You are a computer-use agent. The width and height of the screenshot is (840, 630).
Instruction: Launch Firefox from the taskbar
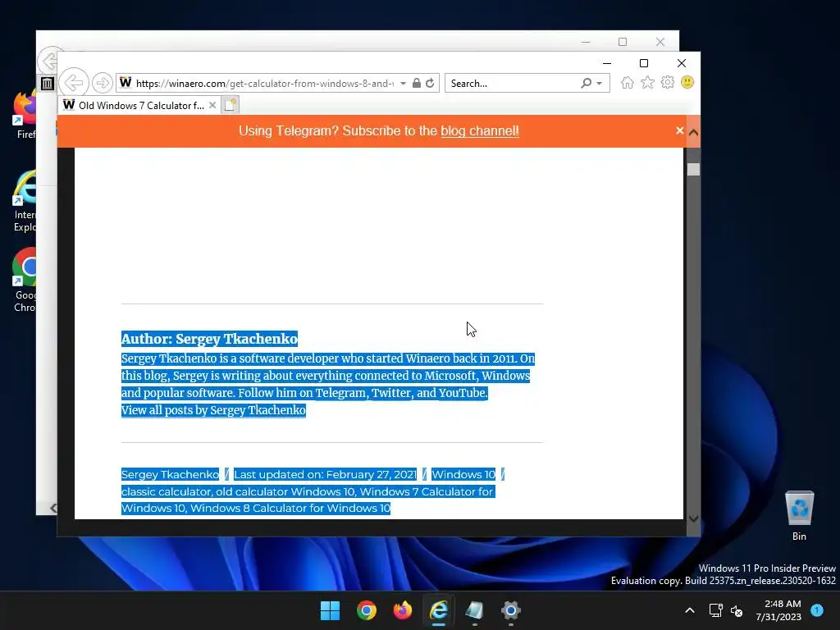(x=402, y=610)
